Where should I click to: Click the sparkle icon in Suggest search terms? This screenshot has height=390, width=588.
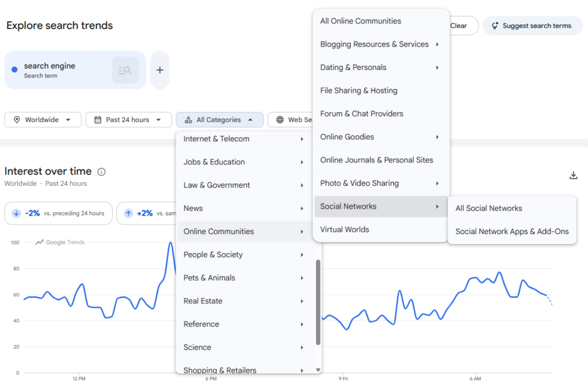[x=495, y=25]
